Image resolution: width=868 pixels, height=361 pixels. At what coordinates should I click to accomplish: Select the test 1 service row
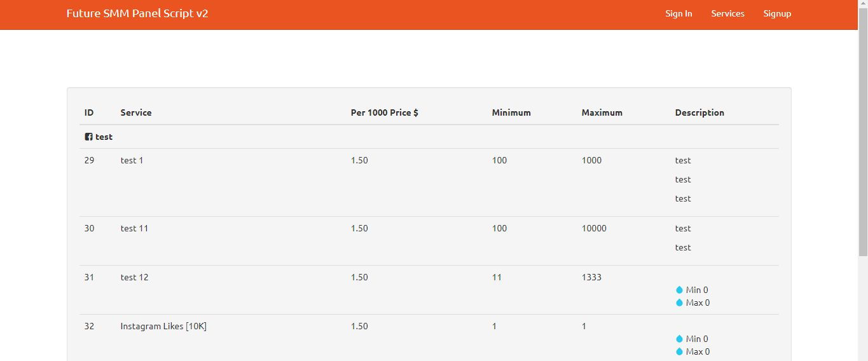429,182
